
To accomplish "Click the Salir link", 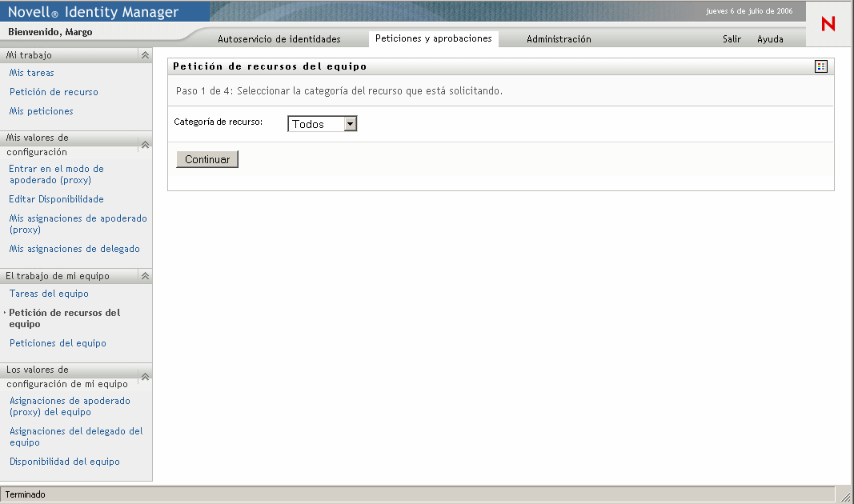I will point(732,39).
